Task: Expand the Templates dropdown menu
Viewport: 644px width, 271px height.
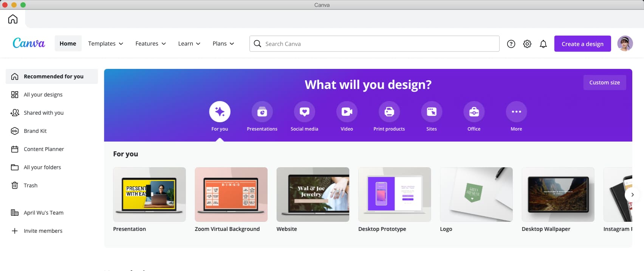Action: pyautogui.click(x=105, y=44)
